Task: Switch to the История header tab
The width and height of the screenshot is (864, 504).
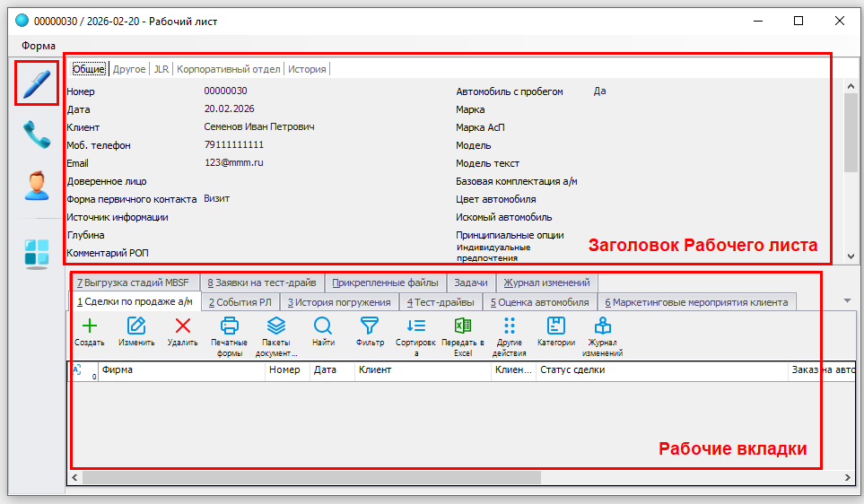Action: click(307, 69)
